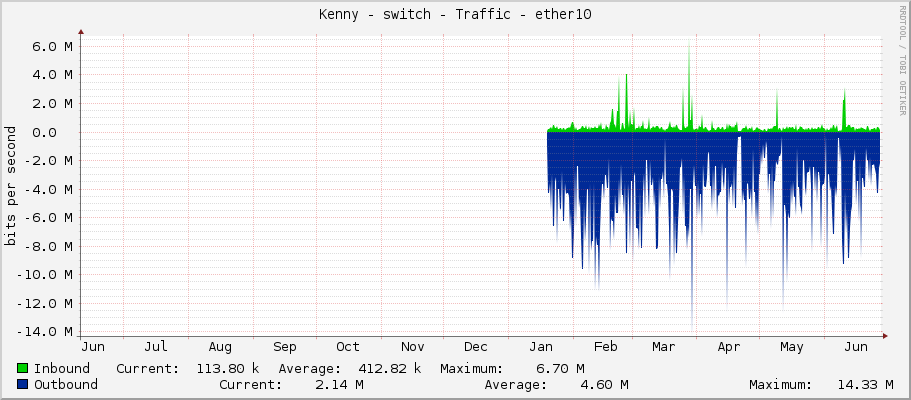Viewport: 911px width, 400px height.
Task: Click the '-4.0 M' y-axis label
Action: click(49, 189)
